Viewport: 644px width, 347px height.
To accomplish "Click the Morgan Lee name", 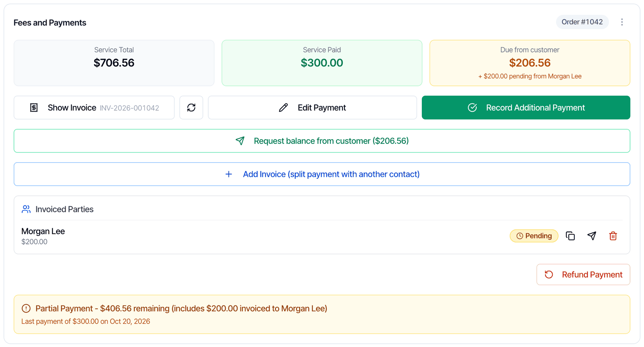I will coord(43,231).
